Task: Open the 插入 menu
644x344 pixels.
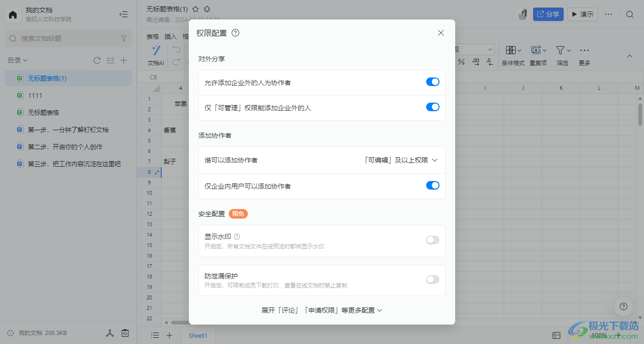Action: coord(170,37)
